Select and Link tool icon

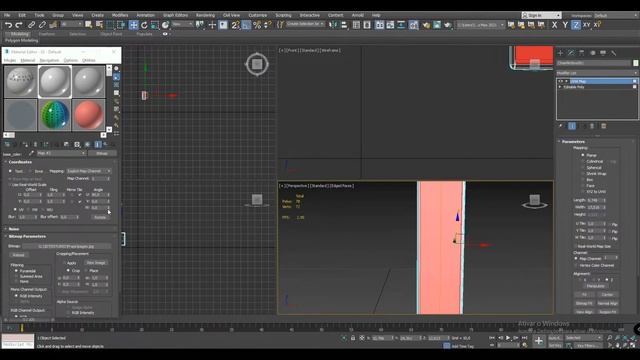(x=31, y=25)
